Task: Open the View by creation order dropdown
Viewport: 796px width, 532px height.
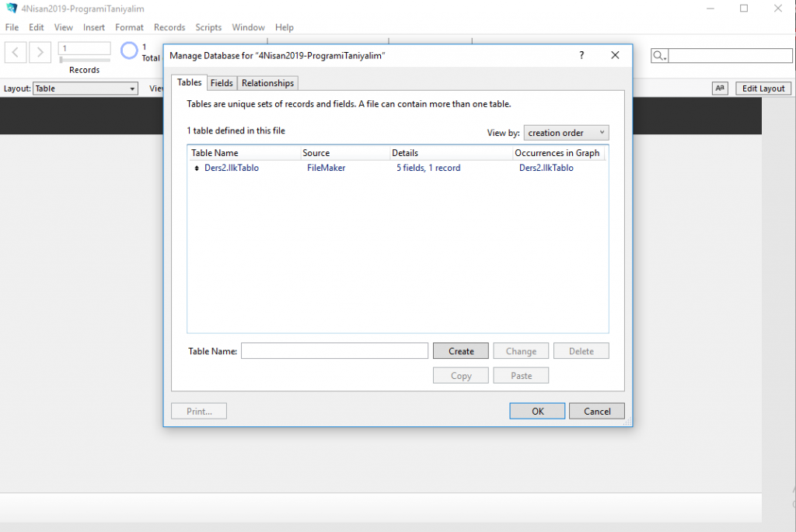Action: click(566, 133)
